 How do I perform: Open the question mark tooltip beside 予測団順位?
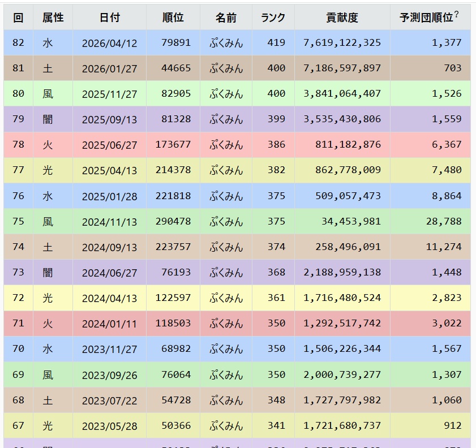[456, 15]
